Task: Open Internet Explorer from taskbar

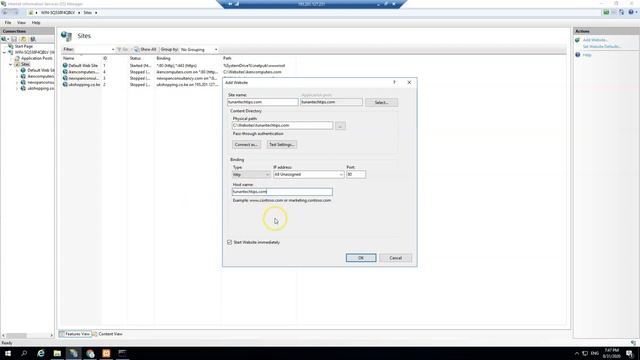Action: click(40, 353)
